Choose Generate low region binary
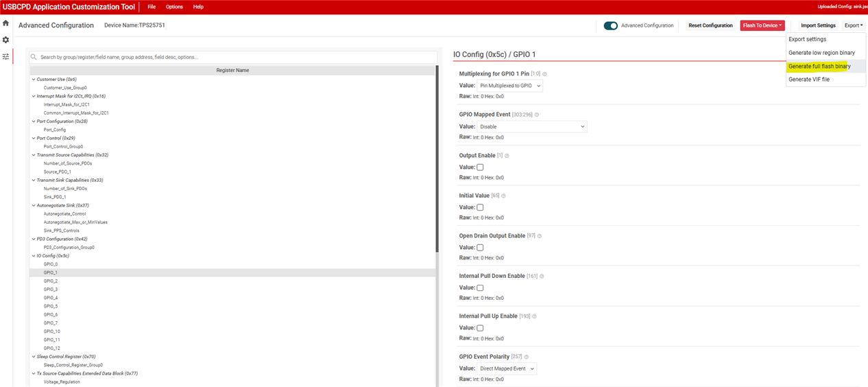The height and width of the screenshot is (387, 868). click(825, 53)
